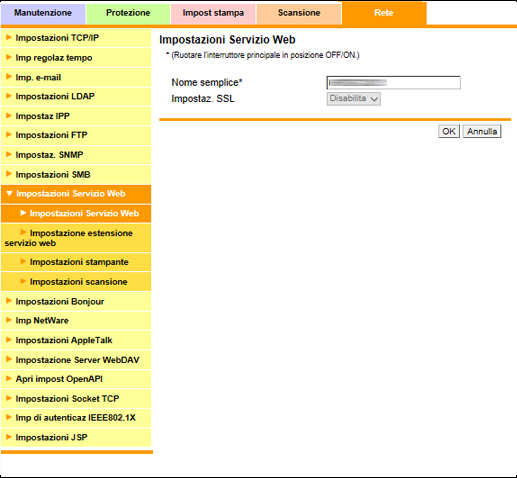Click the arrow icon beside Impostazioni Bonjour
Image resolution: width=517 pixels, height=478 pixels.
pos(9,301)
